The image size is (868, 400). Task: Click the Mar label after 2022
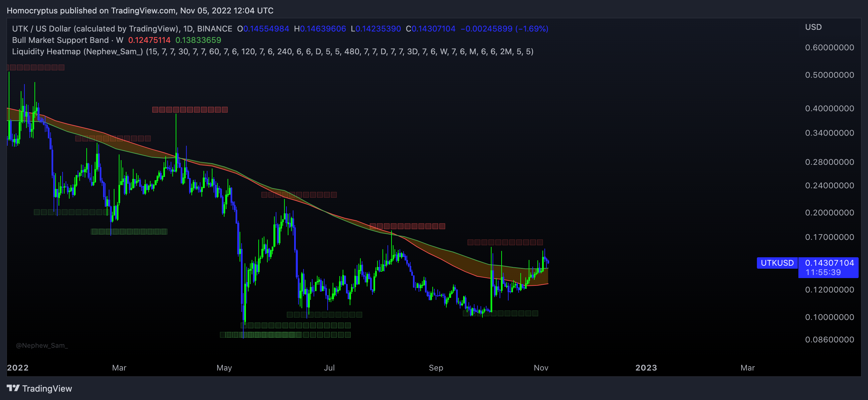point(119,368)
